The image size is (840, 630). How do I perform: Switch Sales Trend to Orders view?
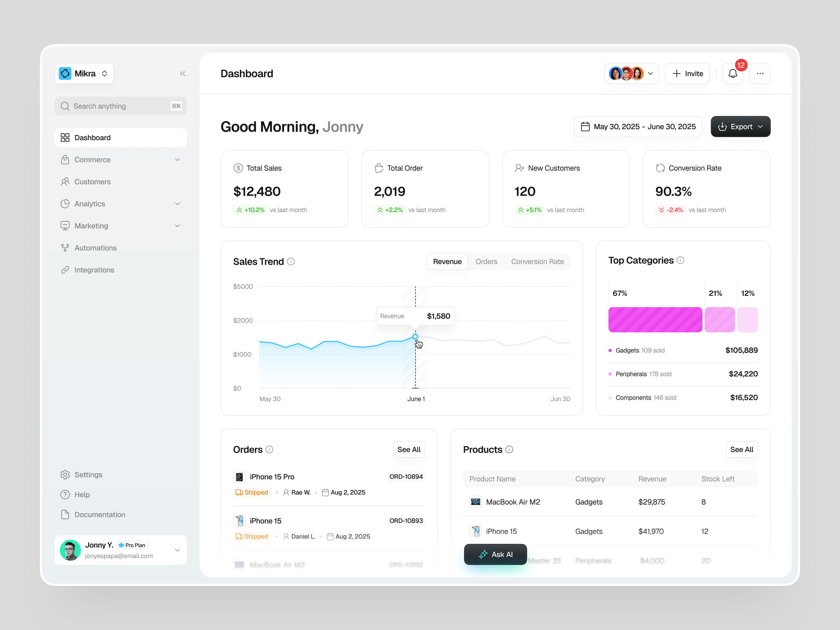coord(486,261)
